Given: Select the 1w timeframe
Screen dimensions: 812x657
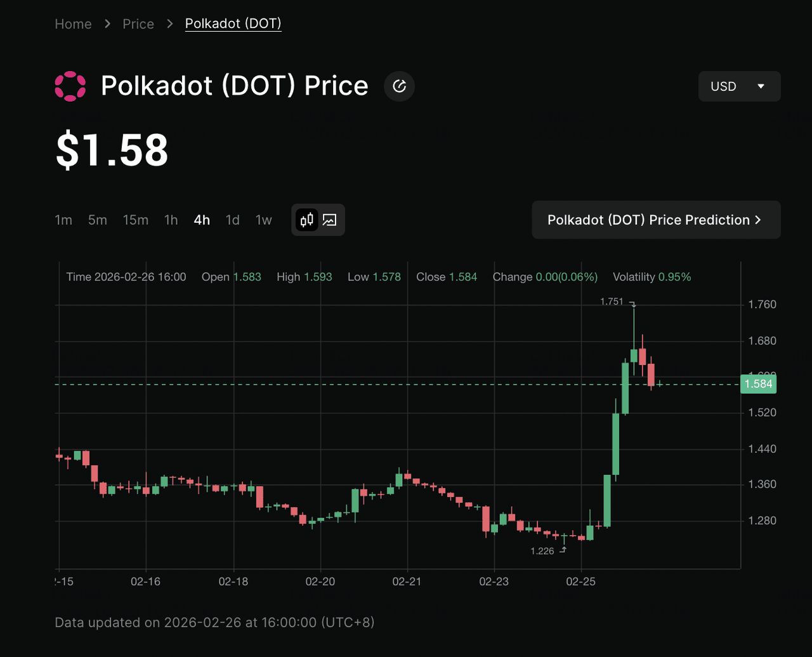Looking at the screenshot, I should (264, 220).
